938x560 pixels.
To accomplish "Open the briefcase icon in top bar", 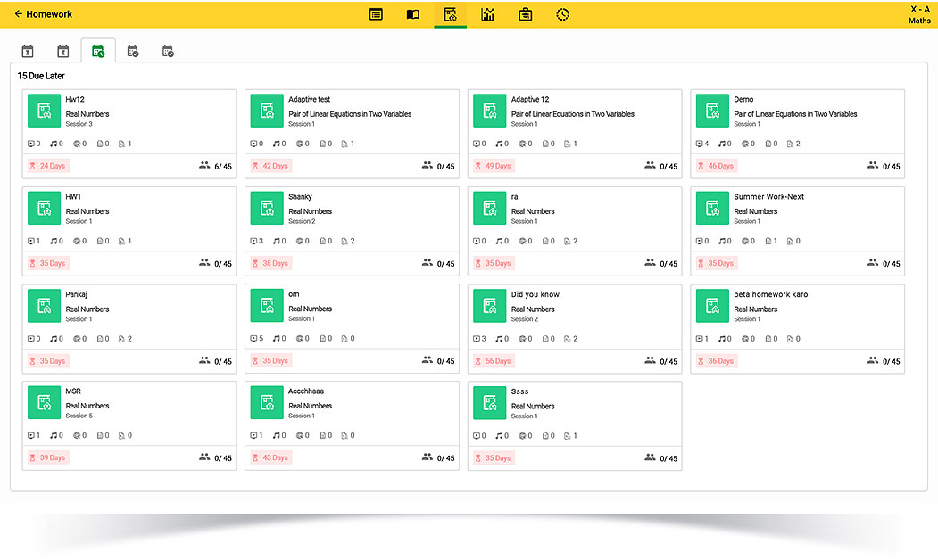I will (x=525, y=14).
